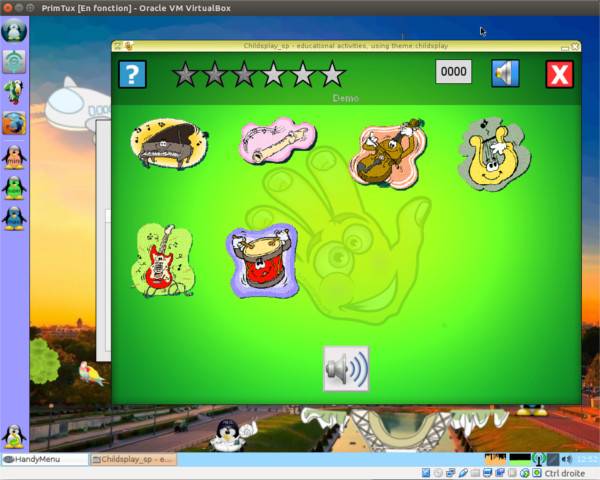This screenshot has width=600, height=480.
Task: Pick the red electric guitar picture
Action: click(163, 260)
